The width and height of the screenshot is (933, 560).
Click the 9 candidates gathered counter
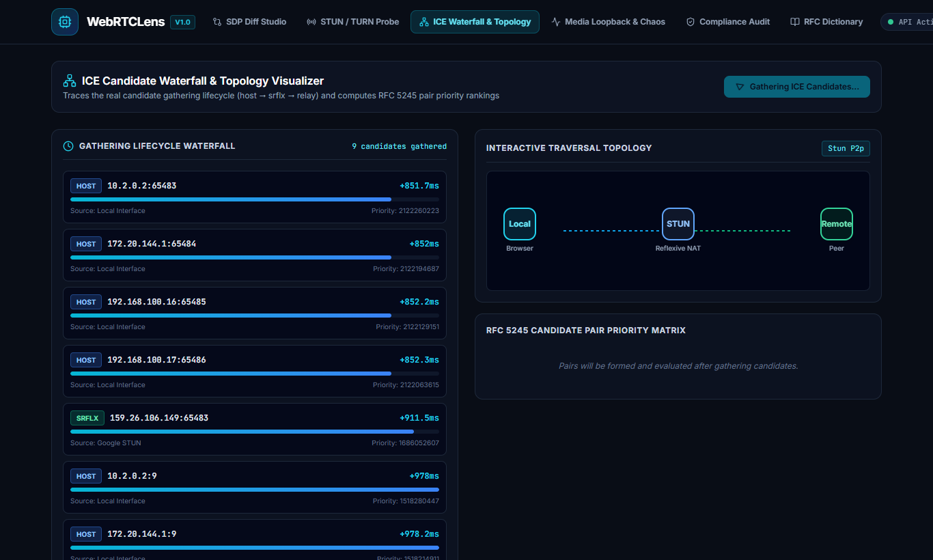tap(400, 146)
